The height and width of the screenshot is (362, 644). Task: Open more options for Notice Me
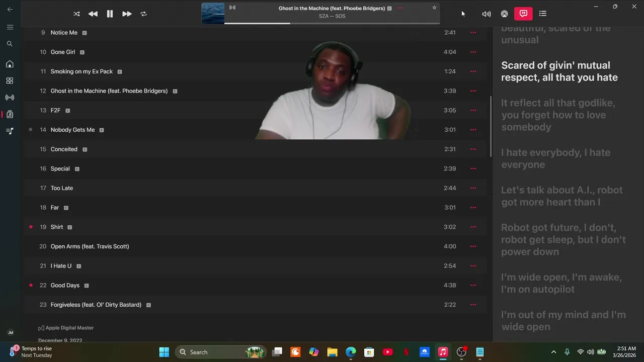coord(473,33)
